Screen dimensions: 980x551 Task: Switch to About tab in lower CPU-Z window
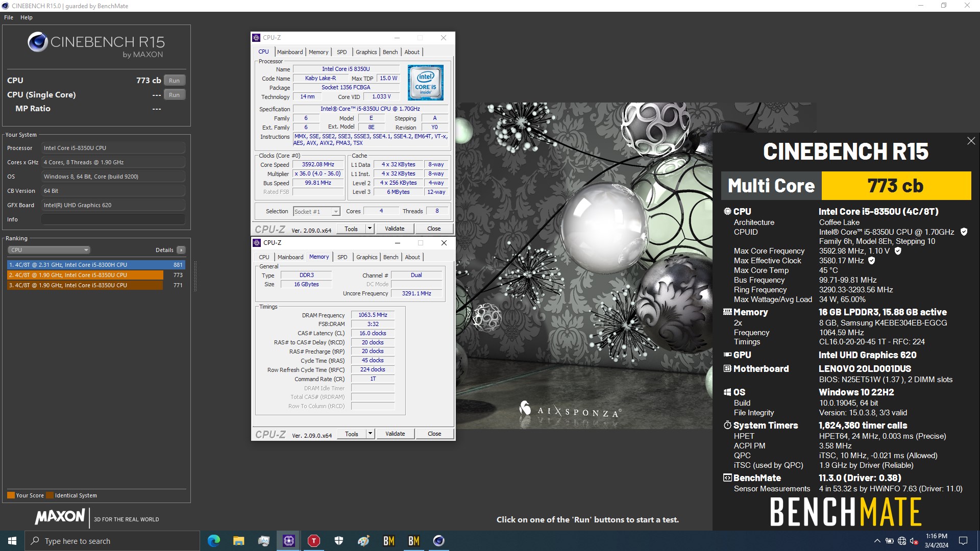(412, 257)
